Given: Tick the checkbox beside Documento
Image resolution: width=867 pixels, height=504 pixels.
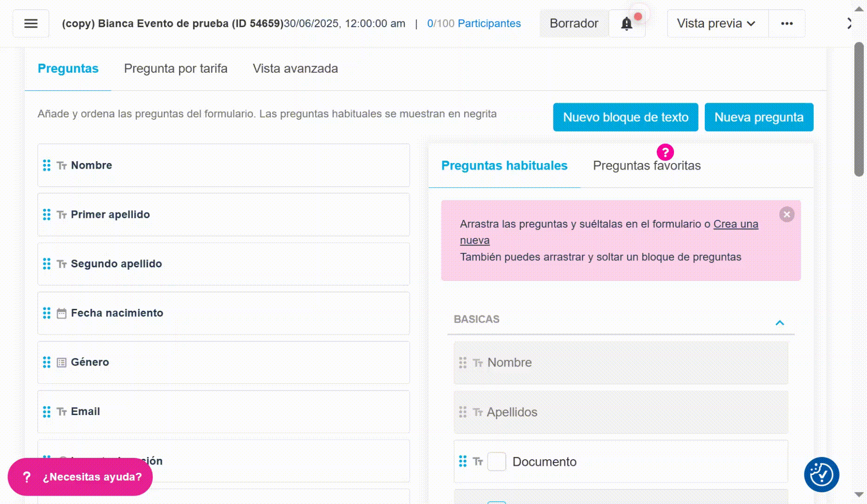Looking at the screenshot, I should [496, 462].
